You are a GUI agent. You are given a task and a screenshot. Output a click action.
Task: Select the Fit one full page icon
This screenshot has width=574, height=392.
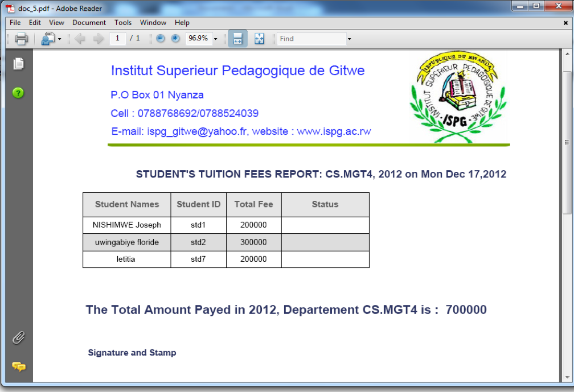(x=259, y=38)
